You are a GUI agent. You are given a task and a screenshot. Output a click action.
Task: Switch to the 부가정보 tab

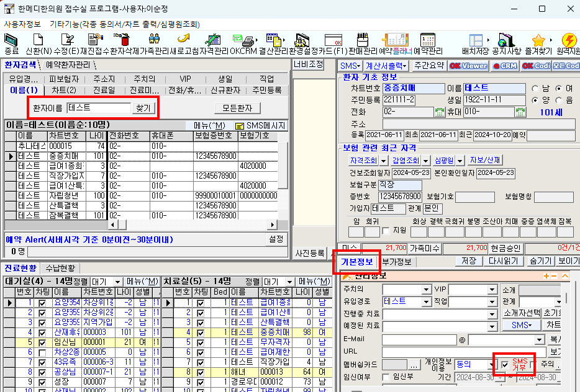[x=397, y=262]
